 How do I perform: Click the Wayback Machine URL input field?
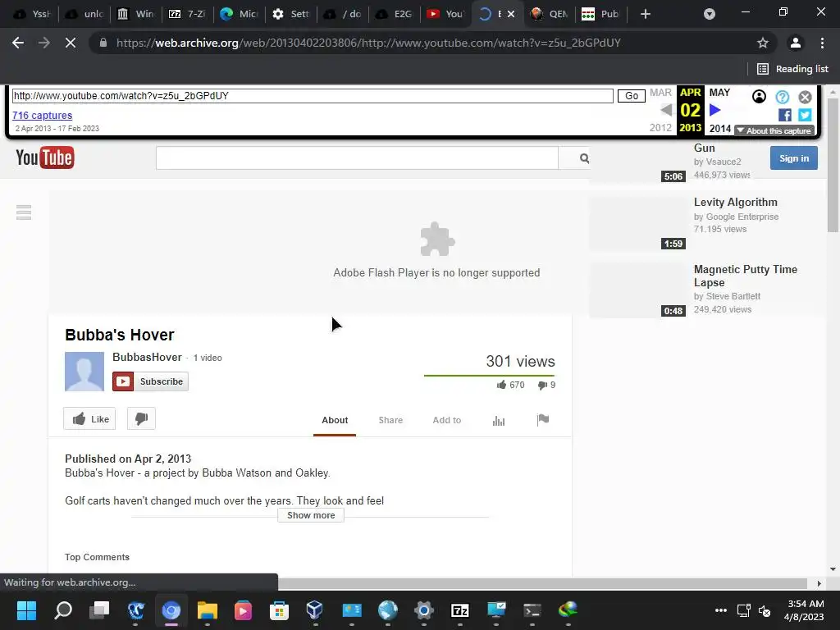(313, 96)
